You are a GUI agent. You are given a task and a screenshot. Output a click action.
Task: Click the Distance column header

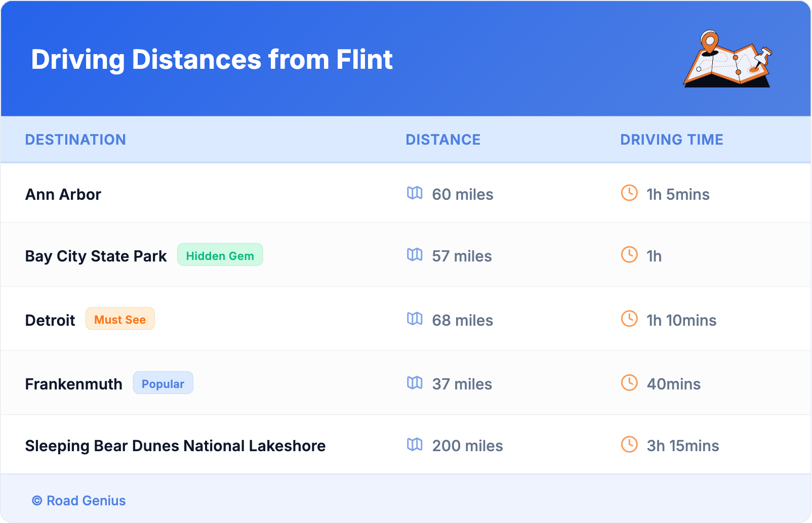click(x=443, y=140)
